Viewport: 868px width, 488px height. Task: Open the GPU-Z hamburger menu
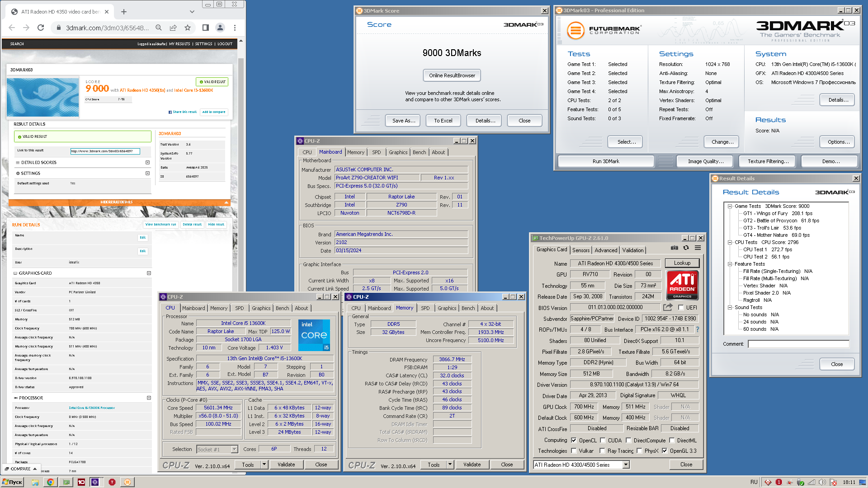(x=698, y=248)
